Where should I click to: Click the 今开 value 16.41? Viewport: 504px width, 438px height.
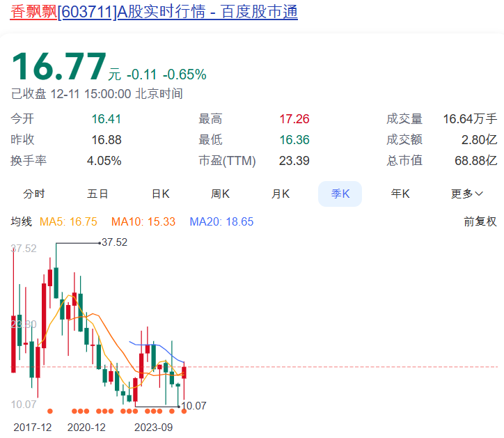(x=107, y=119)
